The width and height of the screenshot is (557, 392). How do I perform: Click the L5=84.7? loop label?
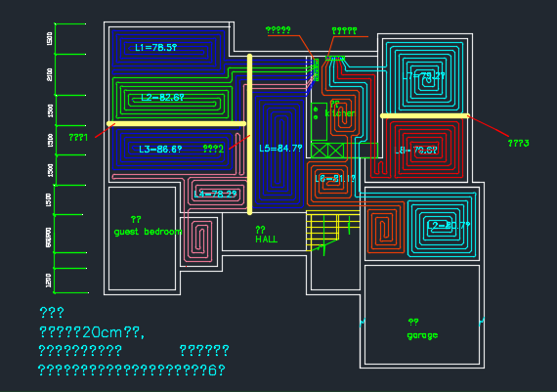280,149
